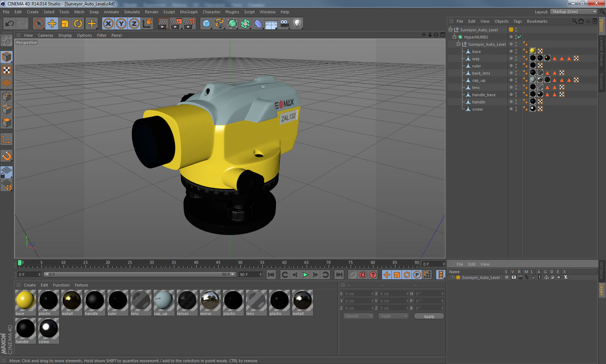Open the viewport Cameras menu
Image resolution: width=606 pixels, height=364 pixels.
45,35
